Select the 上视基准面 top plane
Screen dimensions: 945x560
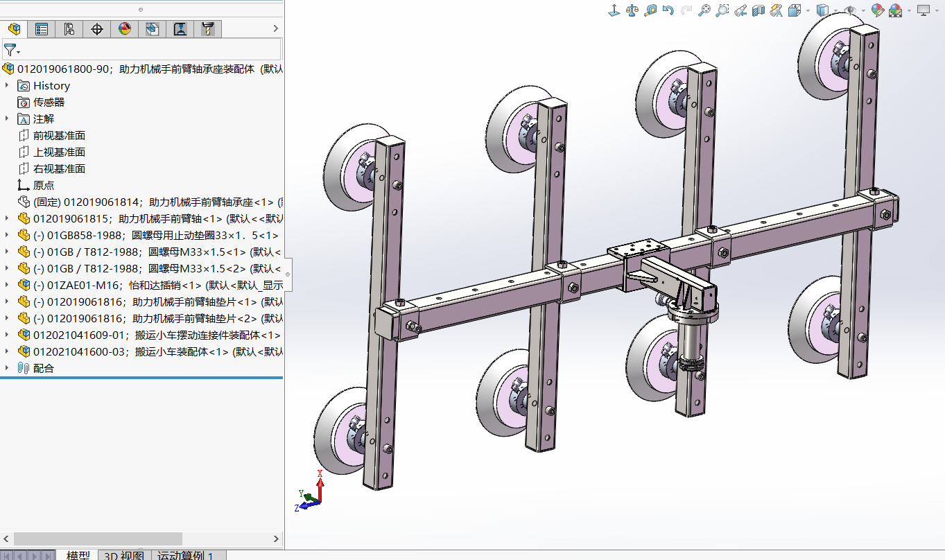tap(52, 152)
